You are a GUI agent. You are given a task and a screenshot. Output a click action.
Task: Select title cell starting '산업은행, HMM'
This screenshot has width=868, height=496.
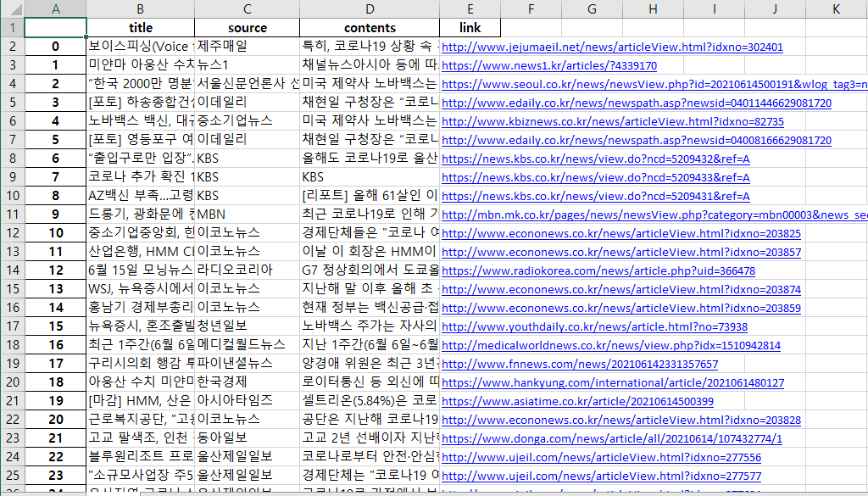tap(141, 251)
